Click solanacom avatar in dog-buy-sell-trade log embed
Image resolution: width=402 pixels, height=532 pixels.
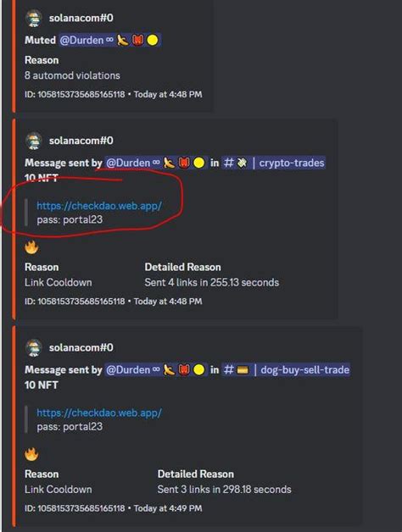[x=34, y=347]
